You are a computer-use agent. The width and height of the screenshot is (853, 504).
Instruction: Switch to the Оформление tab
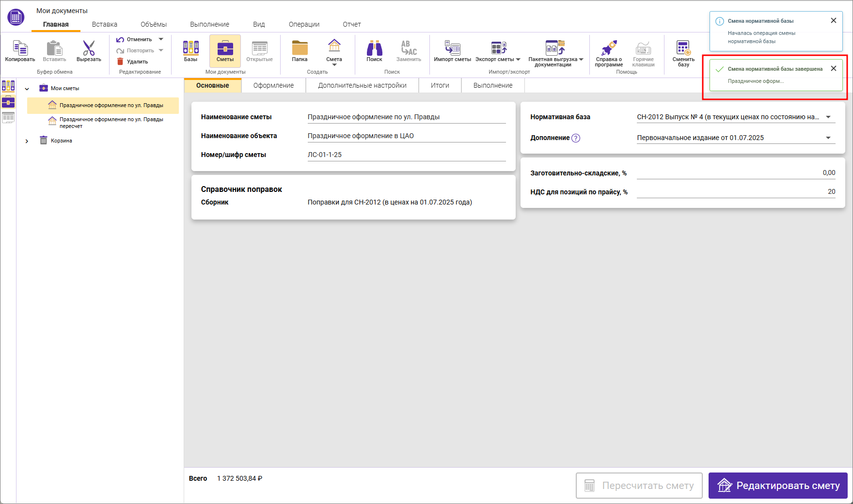click(273, 85)
